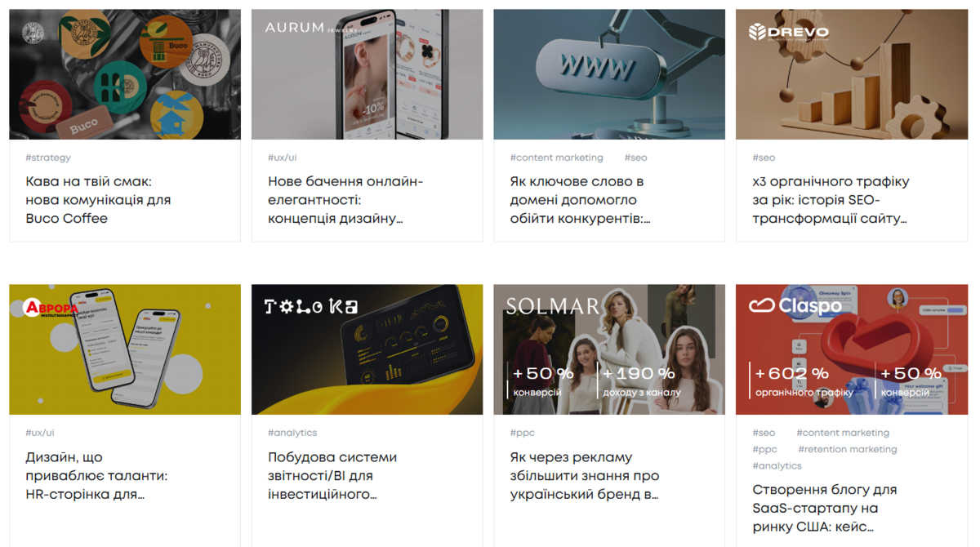980x547 pixels.
Task: Select the #strategy tag
Action: coord(48,158)
